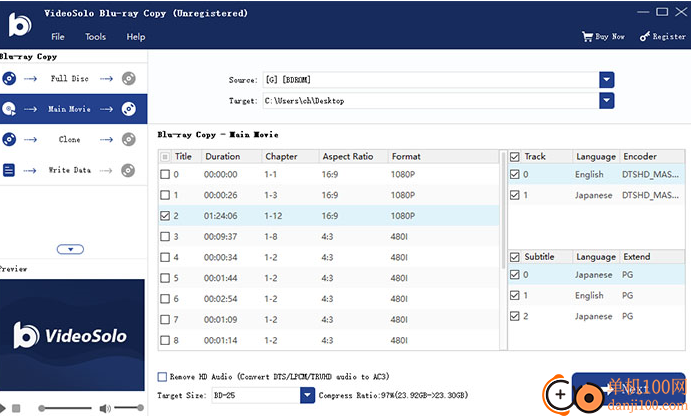Collapse the copy mode list arrow
This screenshot has width=691, height=416.
pos(70,249)
